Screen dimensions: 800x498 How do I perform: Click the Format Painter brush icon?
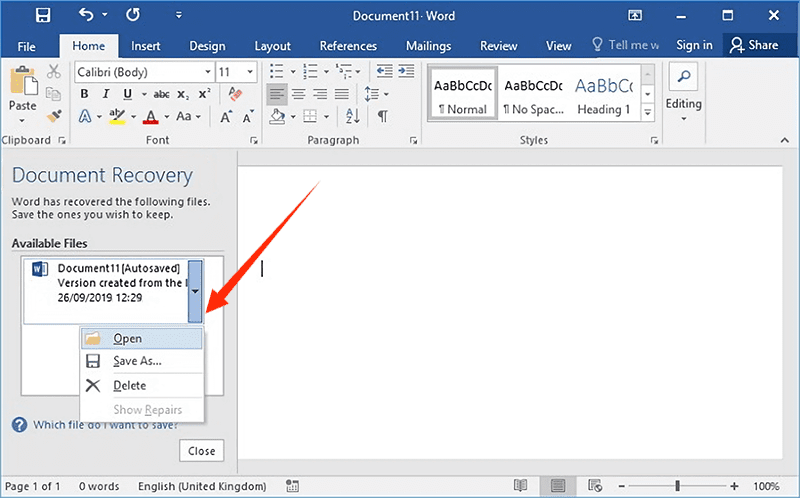point(55,116)
